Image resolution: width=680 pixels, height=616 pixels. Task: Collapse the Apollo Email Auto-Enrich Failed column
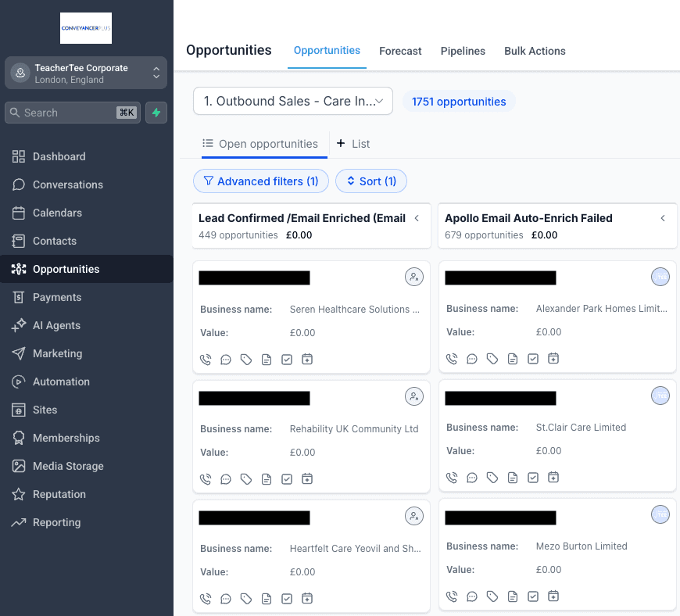(663, 218)
